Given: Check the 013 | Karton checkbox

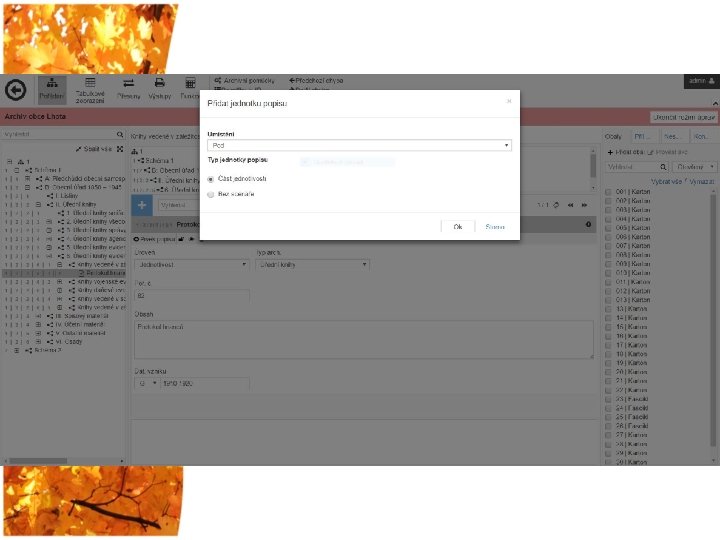Looking at the screenshot, I should tap(608, 300).
